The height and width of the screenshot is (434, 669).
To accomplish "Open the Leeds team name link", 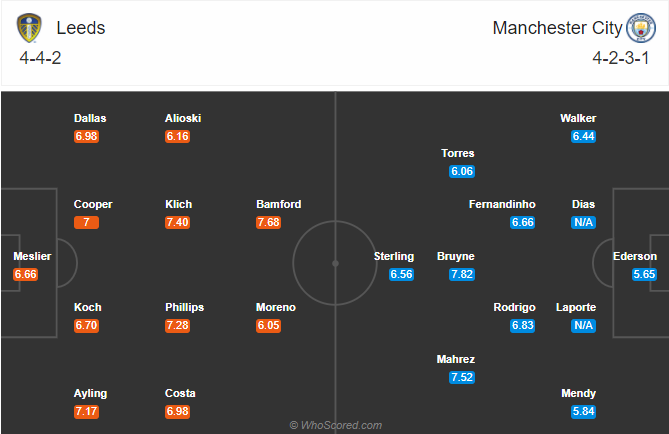I will click(81, 28).
